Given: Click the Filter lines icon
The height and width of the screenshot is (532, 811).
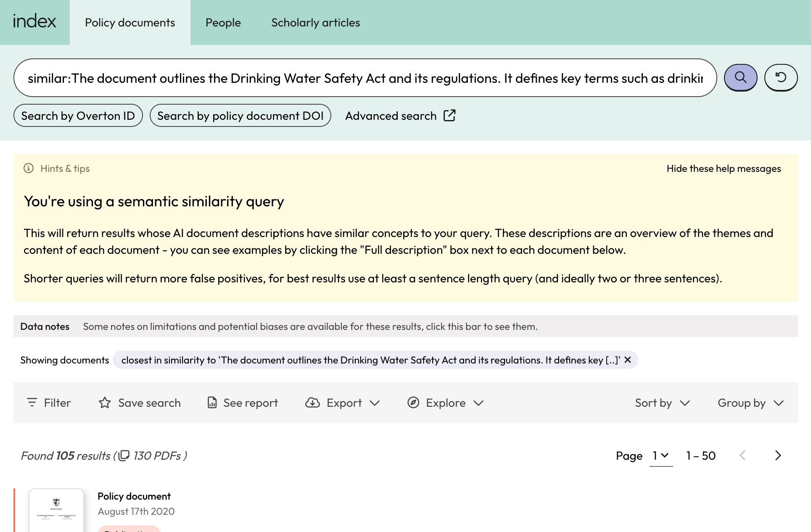Looking at the screenshot, I should tap(32, 403).
